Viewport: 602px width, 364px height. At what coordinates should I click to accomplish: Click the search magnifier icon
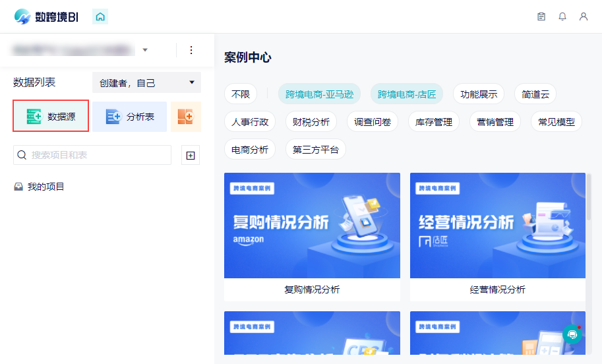coord(22,155)
